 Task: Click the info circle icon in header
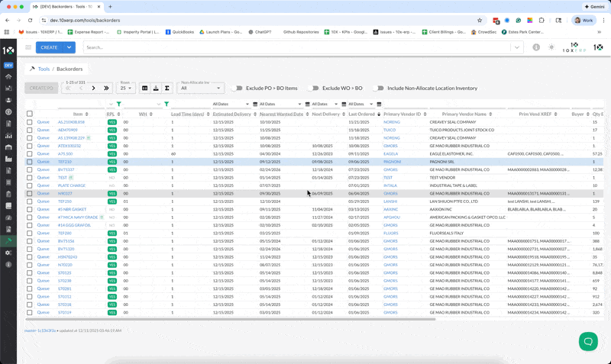pos(536,47)
